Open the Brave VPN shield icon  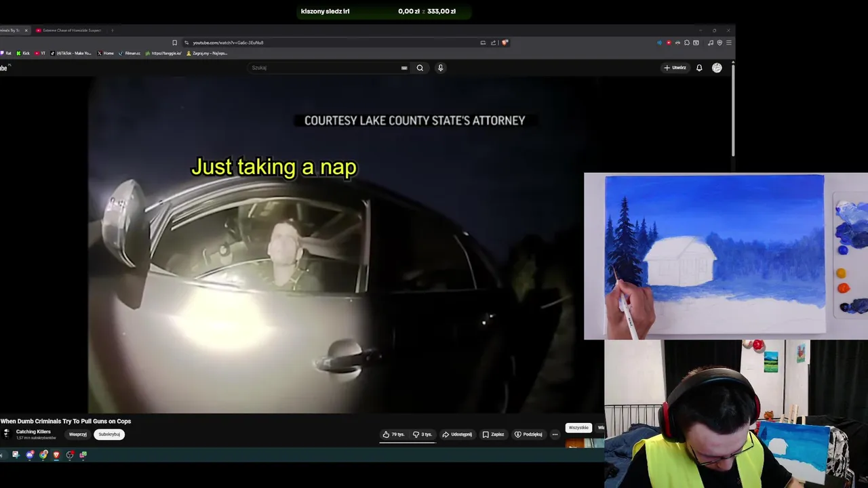[x=719, y=43]
